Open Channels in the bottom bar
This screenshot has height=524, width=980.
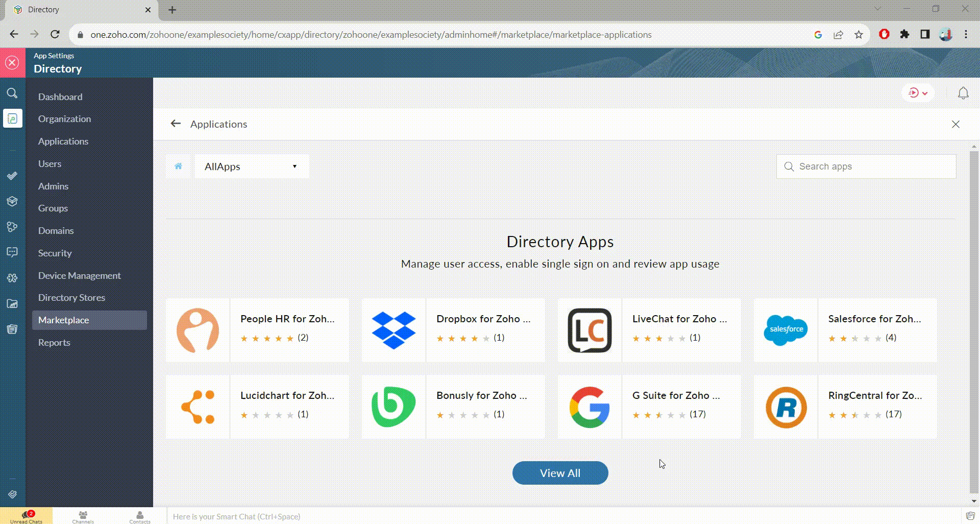click(83, 516)
